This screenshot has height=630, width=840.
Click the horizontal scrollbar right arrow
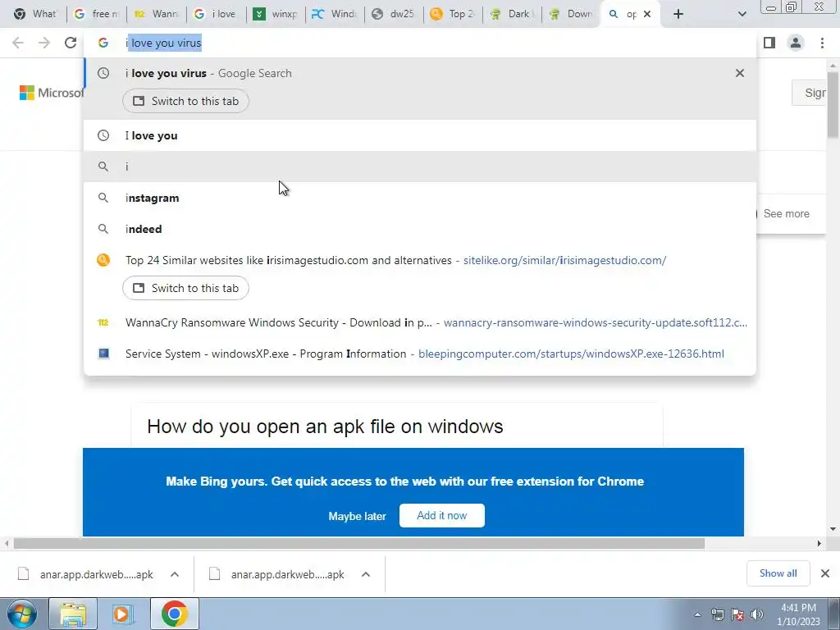click(819, 543)
